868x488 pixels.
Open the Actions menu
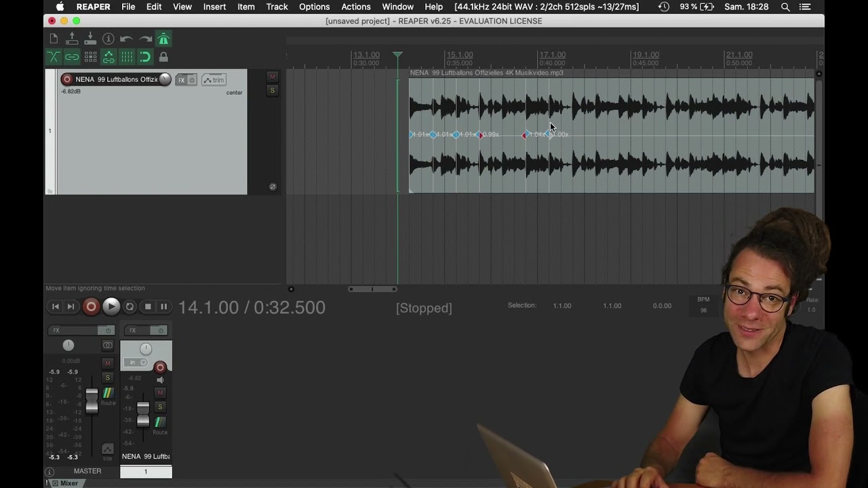(x=355, y=7)
